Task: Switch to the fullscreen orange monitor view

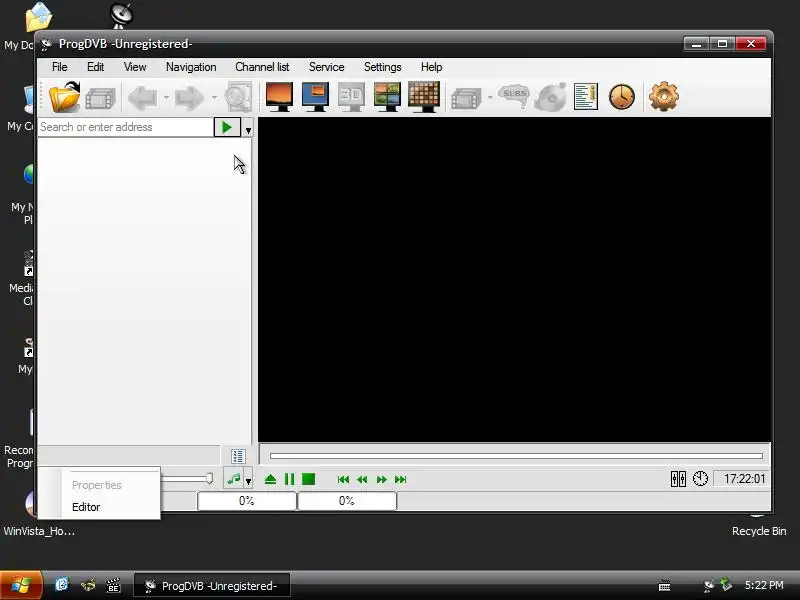Action: [280, 96]
